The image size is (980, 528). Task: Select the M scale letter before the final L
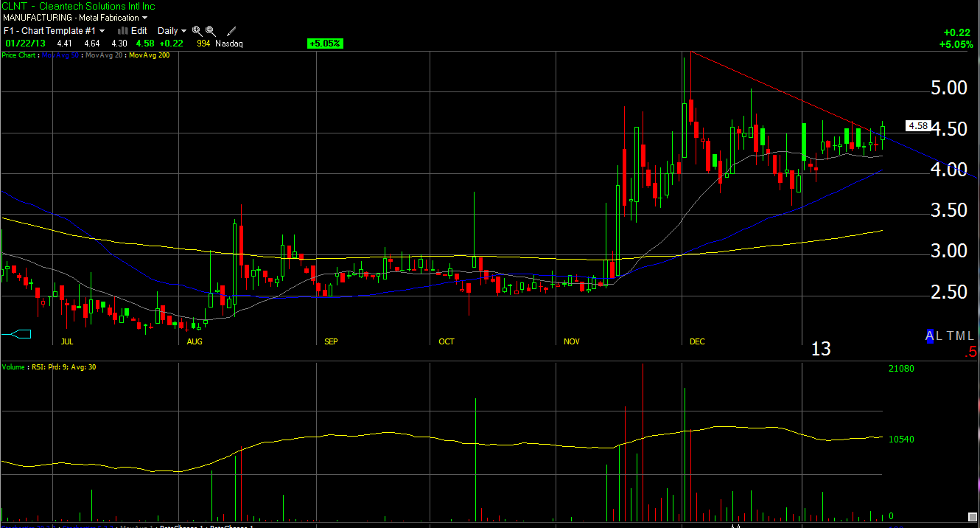tap(961, 336)
